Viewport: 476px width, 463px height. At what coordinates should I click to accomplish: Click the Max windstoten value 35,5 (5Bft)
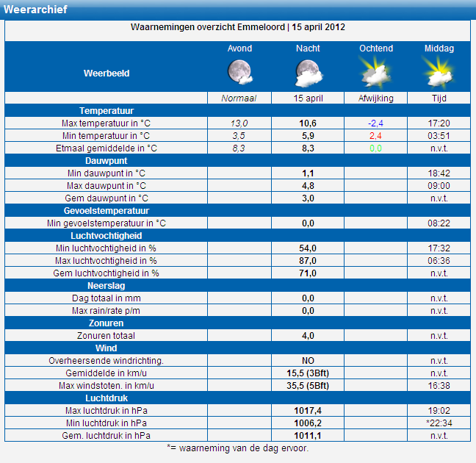(x=308, y=386)
